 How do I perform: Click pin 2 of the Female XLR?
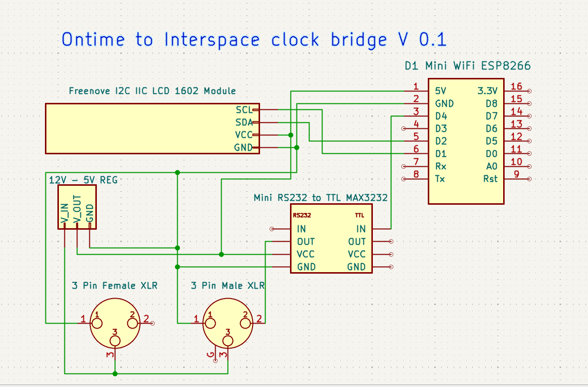pyautogui.click(x=151, y=323)
